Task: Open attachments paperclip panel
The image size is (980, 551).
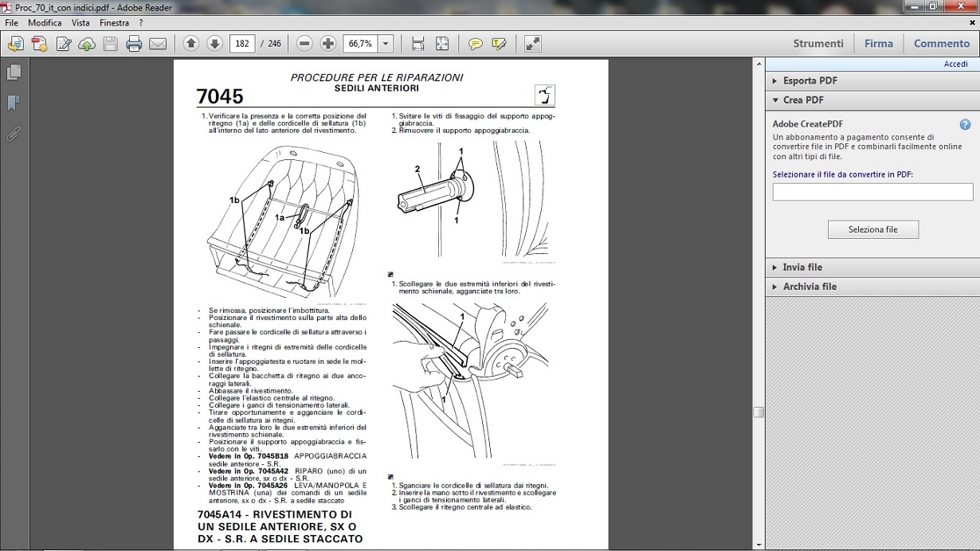Action: pos(14,133)
